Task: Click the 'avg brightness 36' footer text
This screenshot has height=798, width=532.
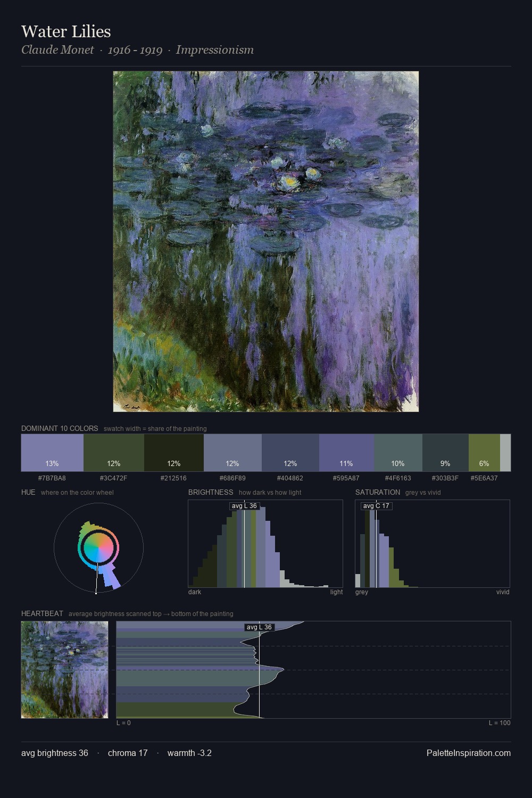Action: click(55, 753)
